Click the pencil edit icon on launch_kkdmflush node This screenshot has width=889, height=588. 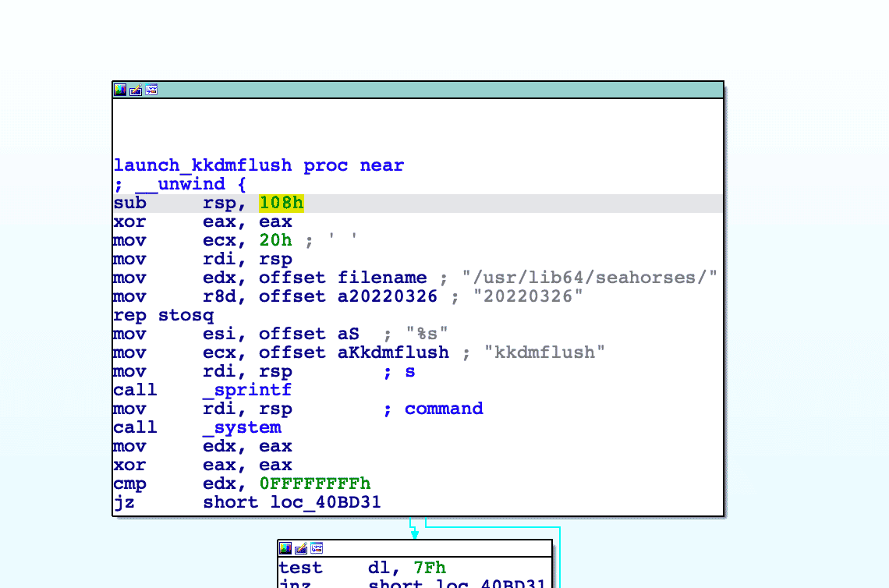pyautogui.click(x=134, y=89)
